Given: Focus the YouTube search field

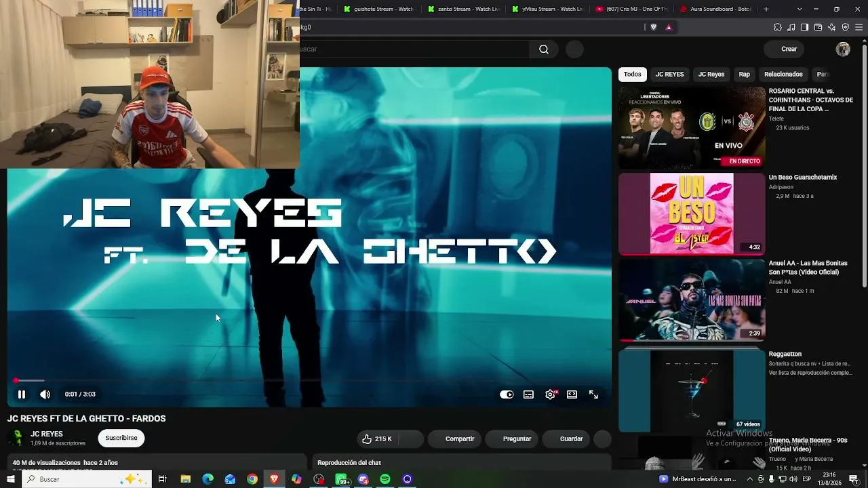Looking at the screenshot, I should click(x=414, y=49).
